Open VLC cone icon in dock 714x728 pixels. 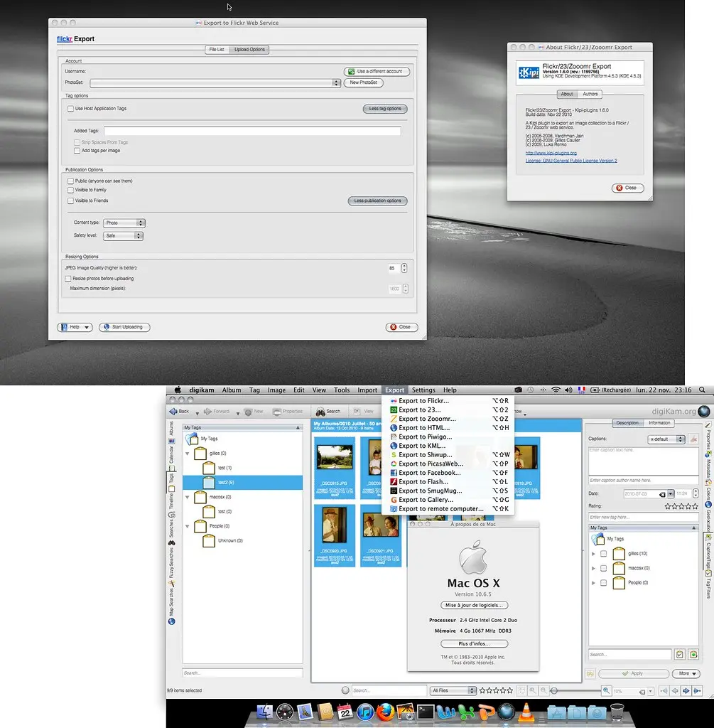tap(526, 712)
